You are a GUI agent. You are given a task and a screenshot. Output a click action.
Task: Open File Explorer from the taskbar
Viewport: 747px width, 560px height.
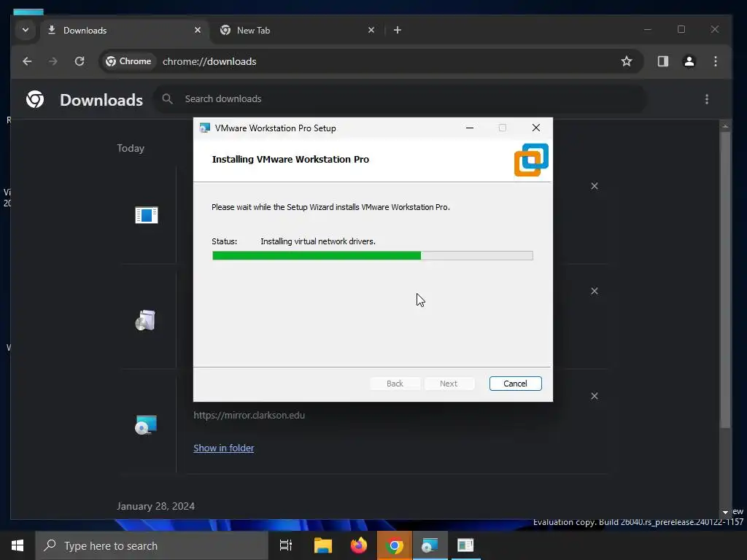tap(322, 545)
